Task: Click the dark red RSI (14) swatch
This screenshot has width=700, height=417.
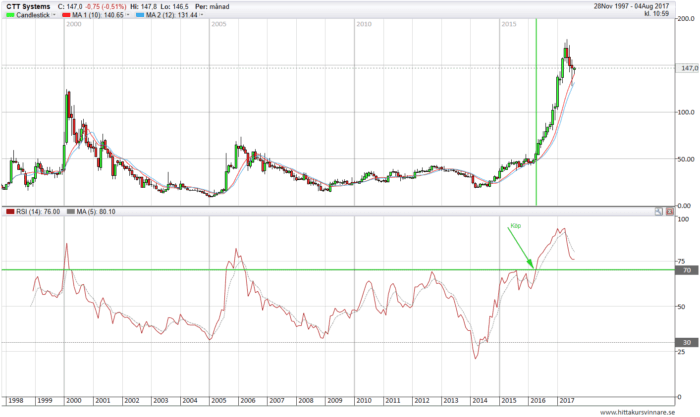Action: click(x=10, y=212)
